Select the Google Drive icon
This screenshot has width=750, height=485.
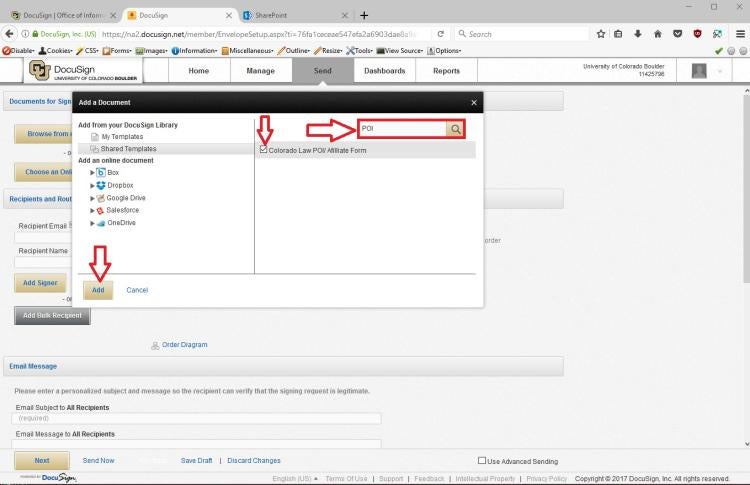tap(100, 198)
